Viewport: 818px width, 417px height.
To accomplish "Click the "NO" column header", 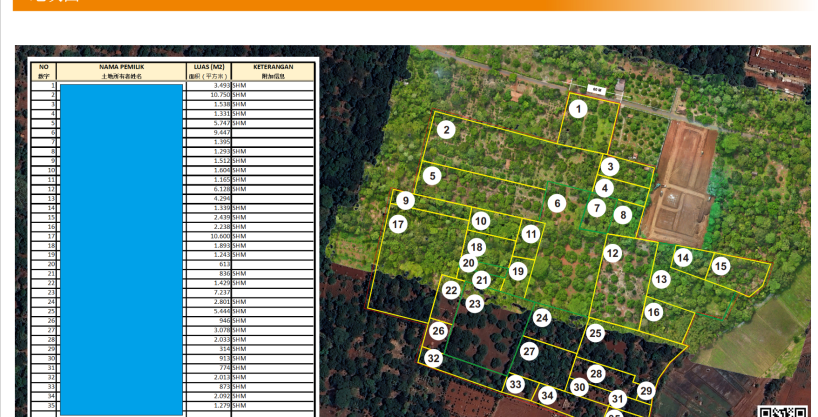I will (43, 67).
